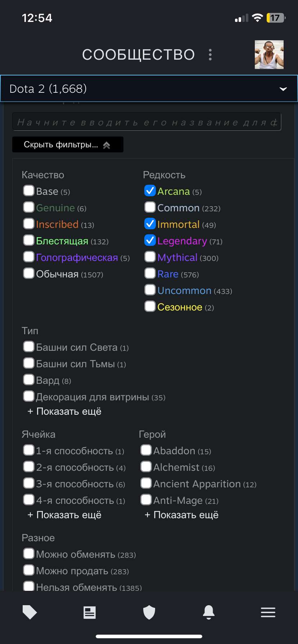Image resolution: width=298 pixels, height=644 pixels.
Task: Open notifications via the bell icon
Action: (209, 612)
